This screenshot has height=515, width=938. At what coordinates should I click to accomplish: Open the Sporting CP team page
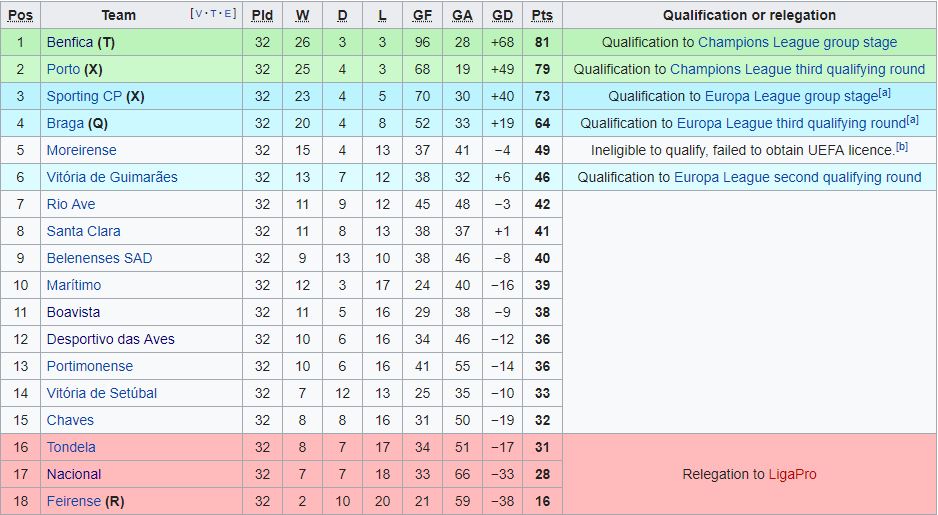click(84, 96)
